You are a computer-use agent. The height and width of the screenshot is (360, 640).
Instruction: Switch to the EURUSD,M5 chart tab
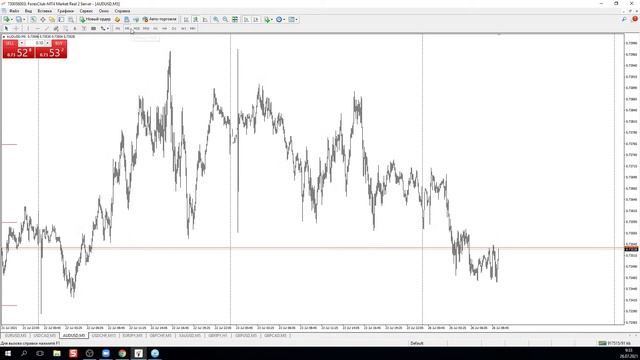point(16,336)
